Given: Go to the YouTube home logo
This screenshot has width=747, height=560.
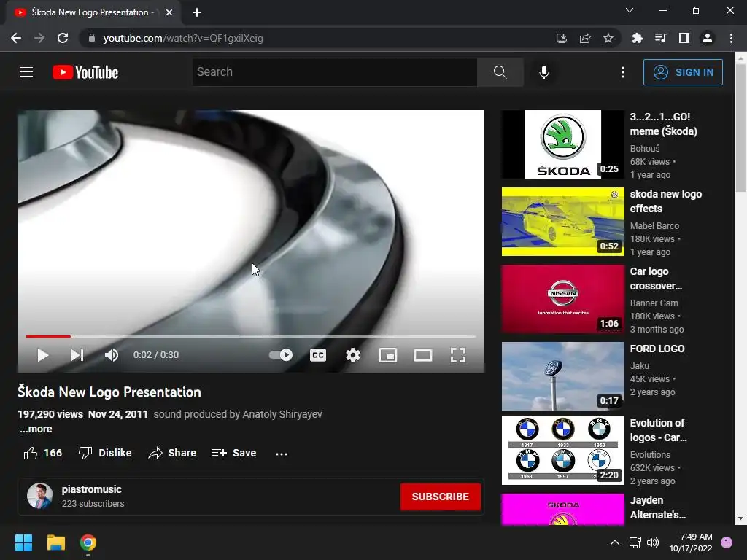Looking at the screenshot, I should [x=85, y=72].
